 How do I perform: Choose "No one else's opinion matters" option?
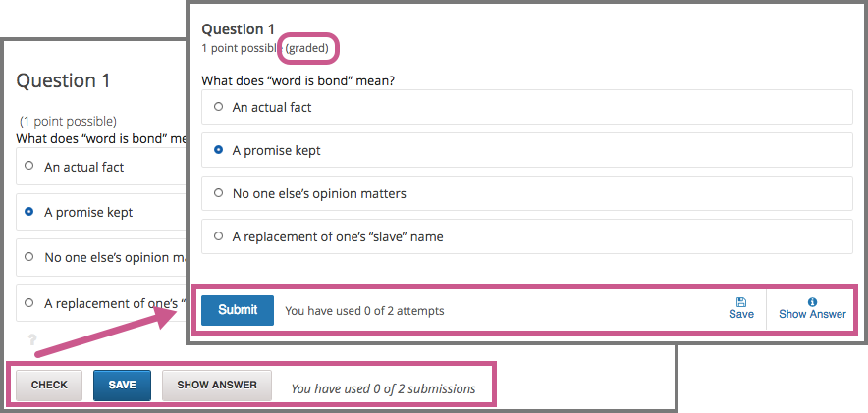click(x=218, y=193)
